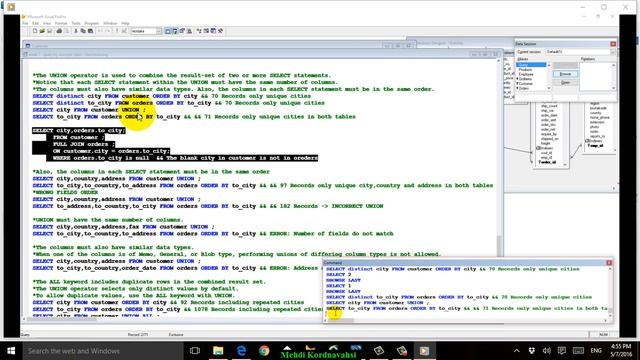The image size is (640, 360).
Task: Click the taskbar clock showing 4:55 PM
Action: [x=621, y=351]
